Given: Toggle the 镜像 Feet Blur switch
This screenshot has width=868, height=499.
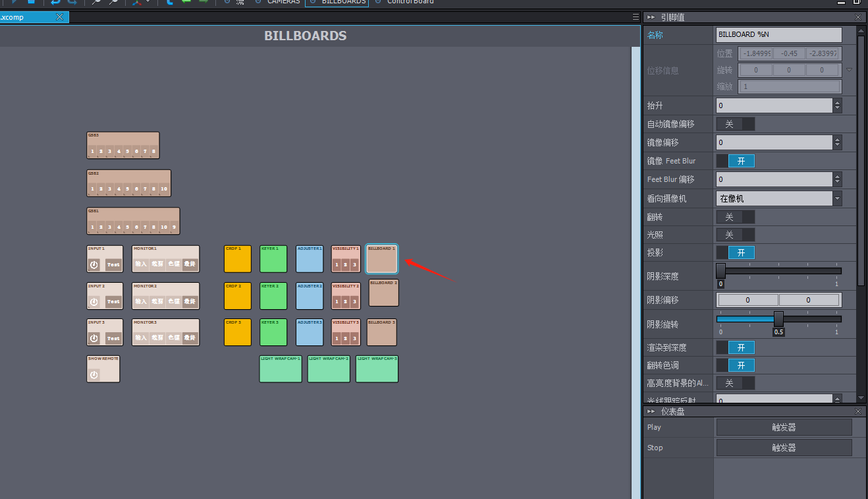Looking at the screenshot, I should click(x=736, y=161).
